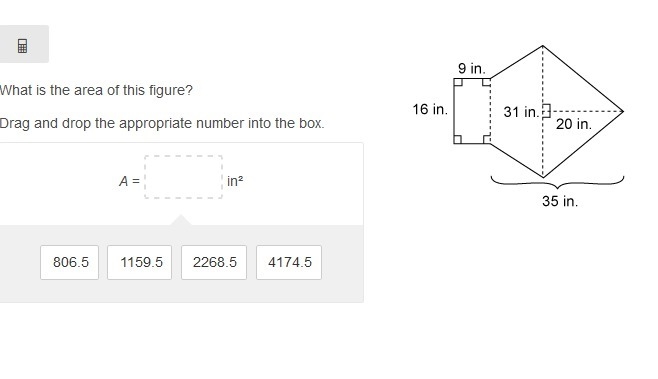Open the calculator tool icon

coord(23,45)
